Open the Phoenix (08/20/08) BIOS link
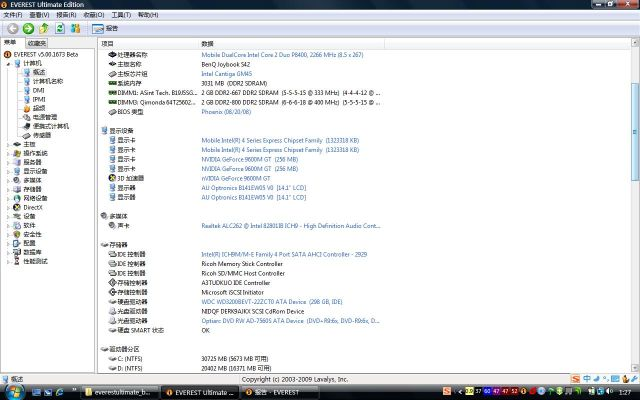Screen dimensions: 640x400 click(x=226, y=112)
